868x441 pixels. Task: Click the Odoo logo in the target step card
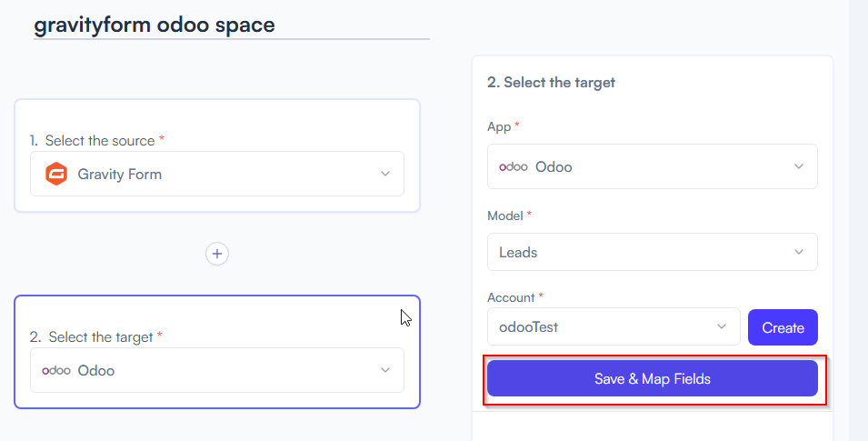tap(56, 370)
